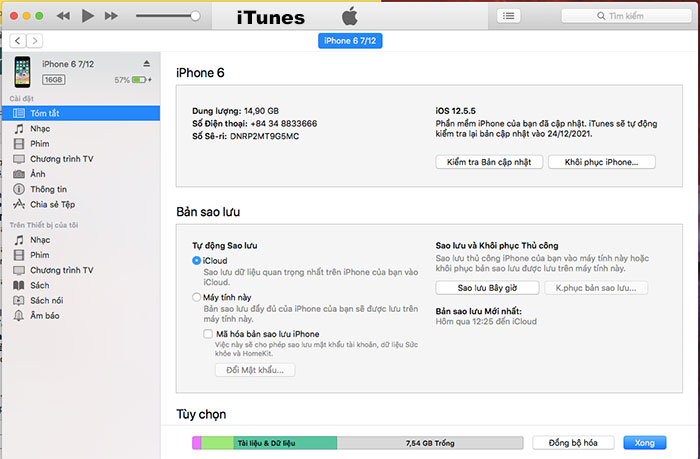Click the light green storage bar segment
The height and width of the screenshot is (459, 700).
217,443
